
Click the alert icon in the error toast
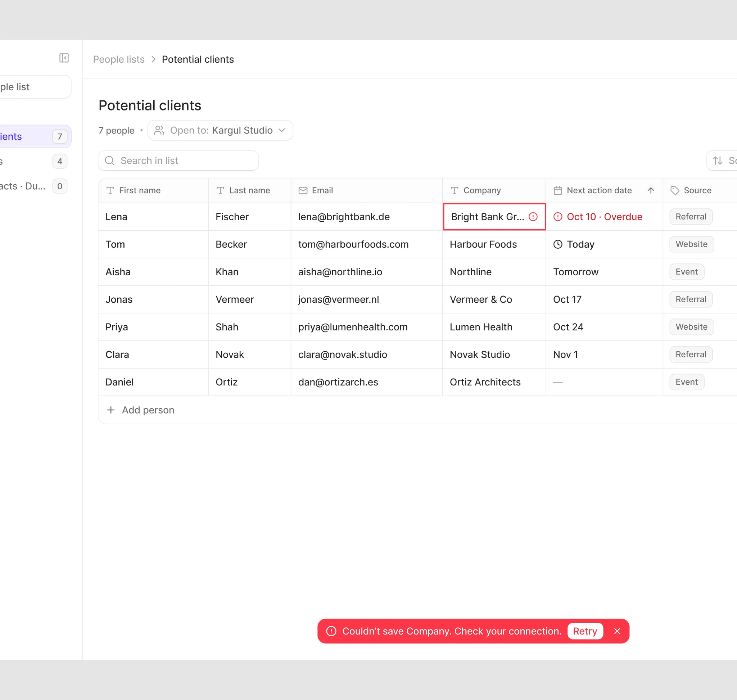click(x=331, y=631)
